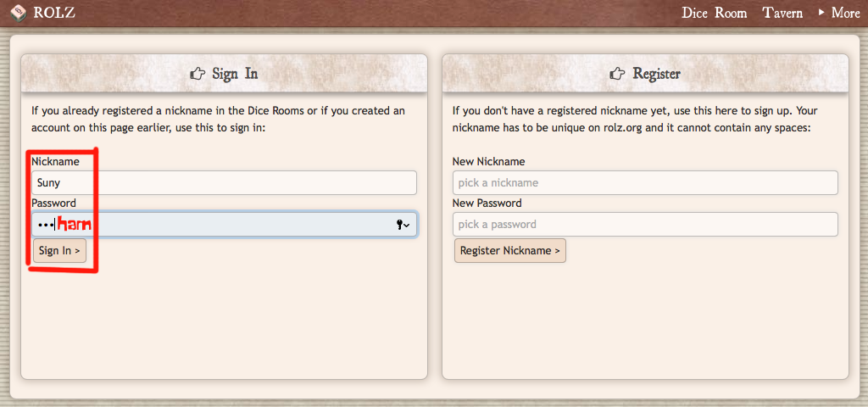
Task: Click the ROLZ site title
Action: pos(54,13)
